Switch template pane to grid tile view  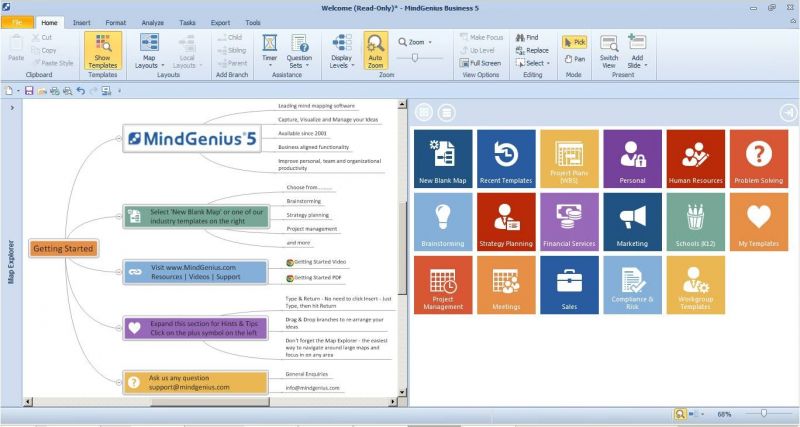(x=423, y=112)
